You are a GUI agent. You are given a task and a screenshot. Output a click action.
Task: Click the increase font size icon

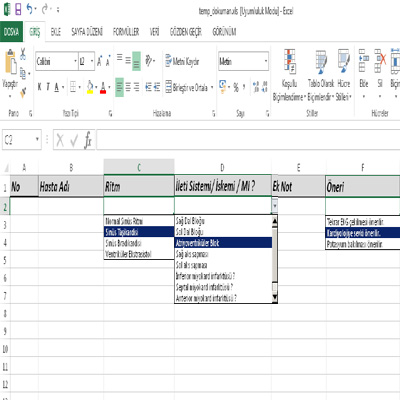coord(99,61)
